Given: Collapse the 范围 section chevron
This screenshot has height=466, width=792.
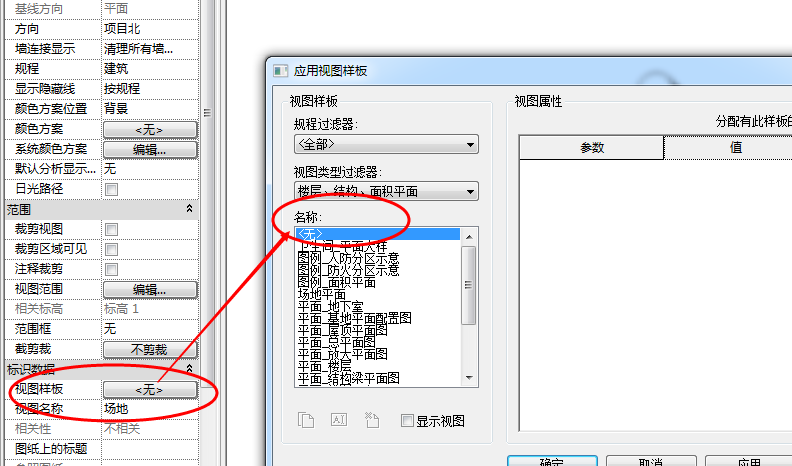Looking at the screenshot, I should tap(190, 210).
